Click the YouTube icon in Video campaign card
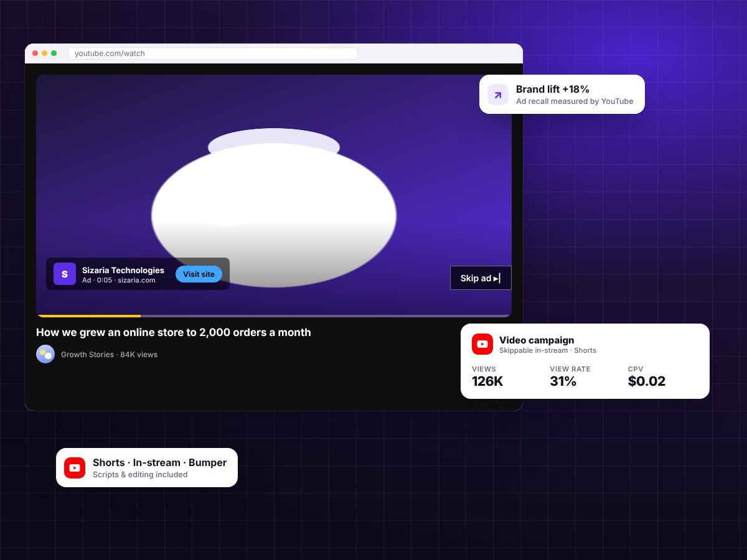 (482, 344)
